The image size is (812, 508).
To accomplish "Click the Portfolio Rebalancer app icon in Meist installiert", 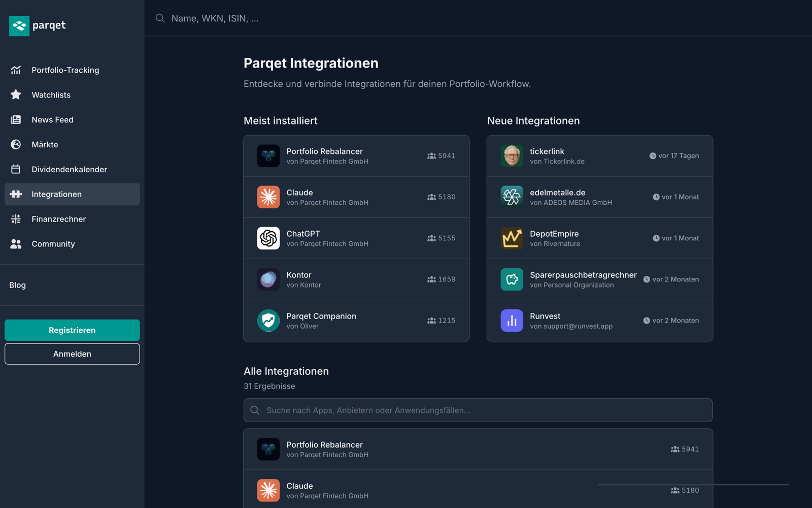I will click(268, 156).
